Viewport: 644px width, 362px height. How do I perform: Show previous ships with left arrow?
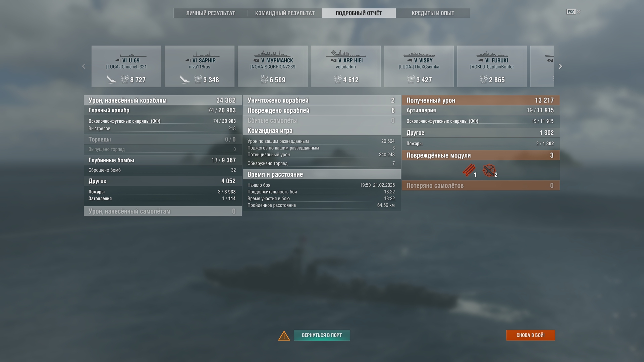tap(84, 66)
